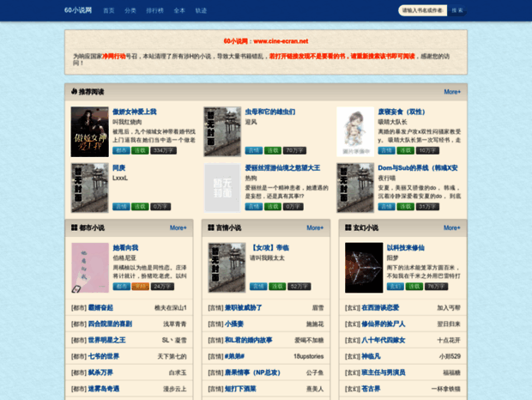This screenshot has height=400, width=532.
Task: Open the 首页 nav item
Action: (108, 10)
